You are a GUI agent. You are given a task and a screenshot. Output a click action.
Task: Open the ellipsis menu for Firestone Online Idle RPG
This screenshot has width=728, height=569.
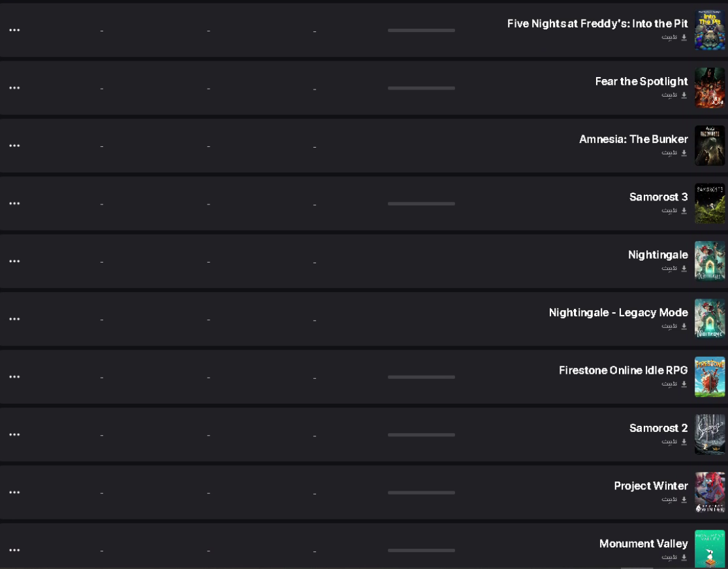pos(14,377)
